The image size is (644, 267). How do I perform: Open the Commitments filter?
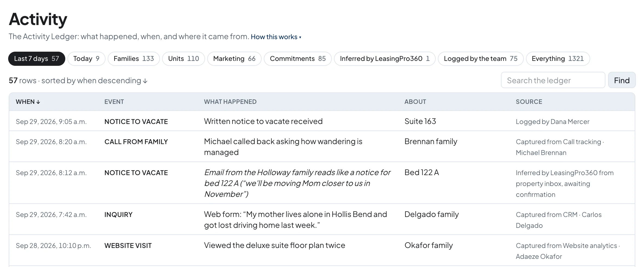coord(298,59)
